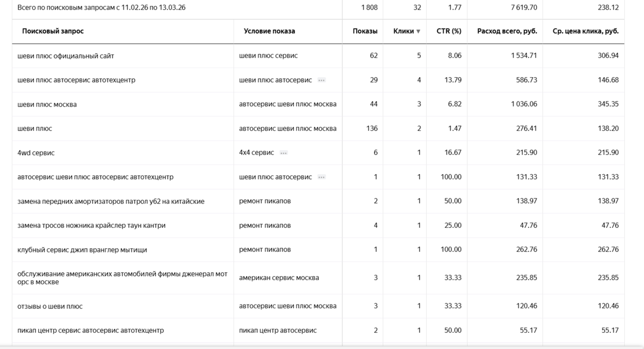644x349 pixels.
Task: Click the descending sort arrow beside Клики
Action: tap(418, 32)
